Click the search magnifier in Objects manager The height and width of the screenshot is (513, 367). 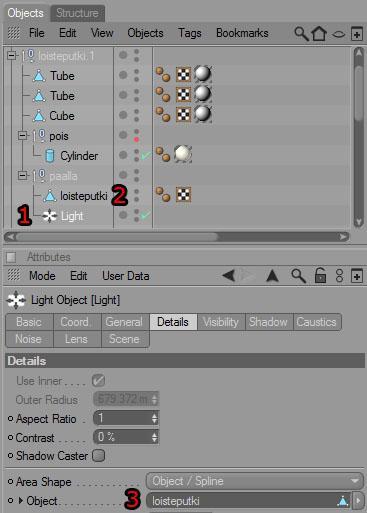(x=301, y=34)
